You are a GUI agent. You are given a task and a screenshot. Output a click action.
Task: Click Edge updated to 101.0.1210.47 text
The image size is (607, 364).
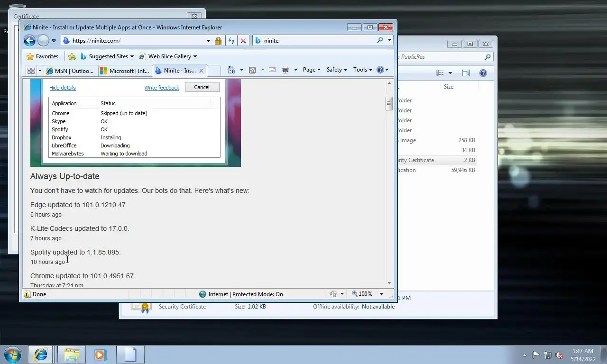(x=79, y=205)
